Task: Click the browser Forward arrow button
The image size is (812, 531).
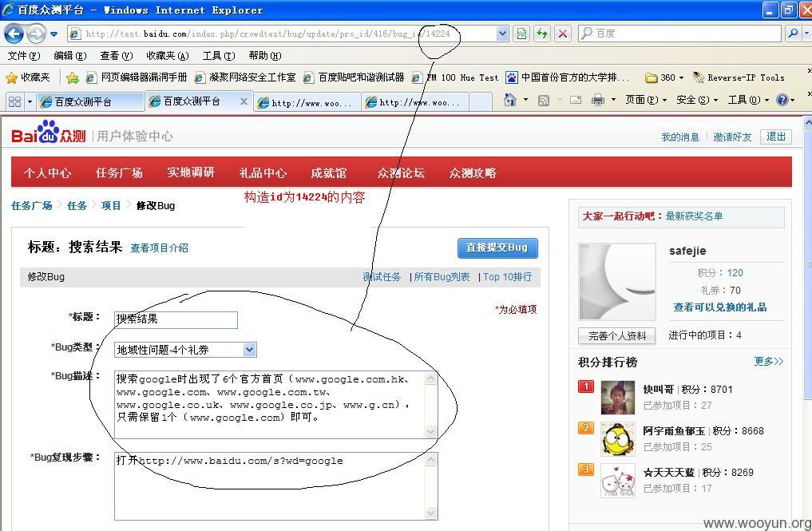Action: pos(36,34)
